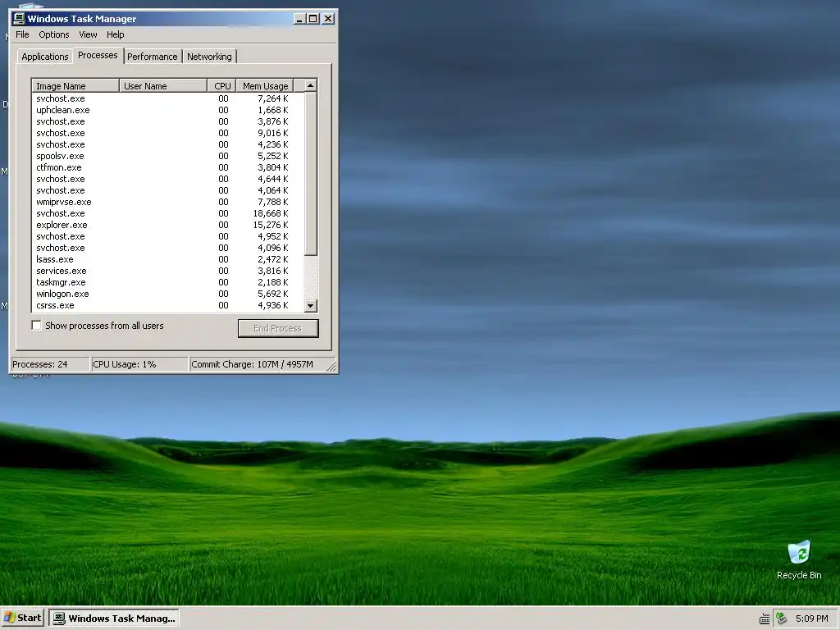Click the process list scroll down arrow
Viewport: 840px width, 630px height.
pyautogui.click(x=311, y=306)
